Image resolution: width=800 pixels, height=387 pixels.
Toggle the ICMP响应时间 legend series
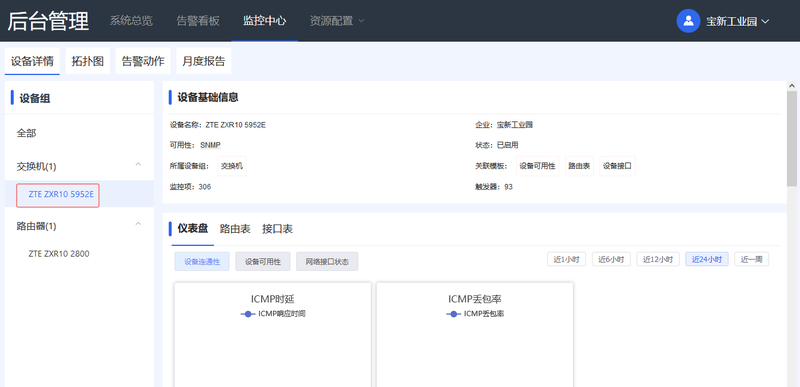(x=273, y=314)
